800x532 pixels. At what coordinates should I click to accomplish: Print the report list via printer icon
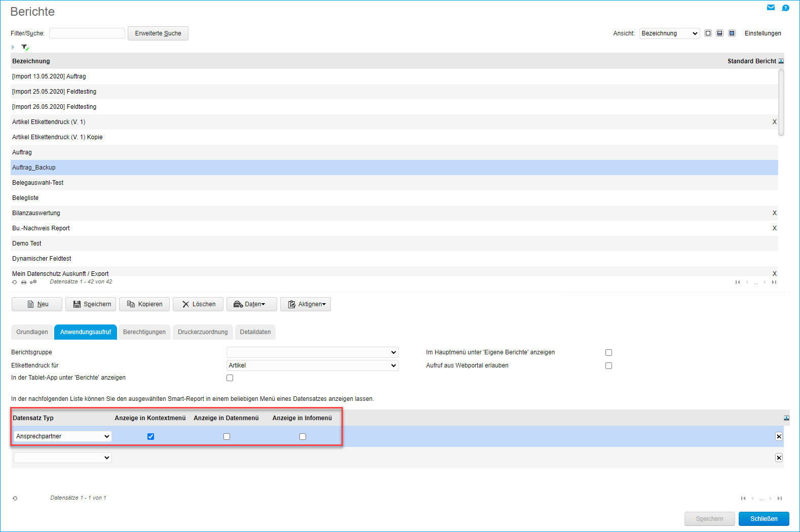click(x=24, y=282)
